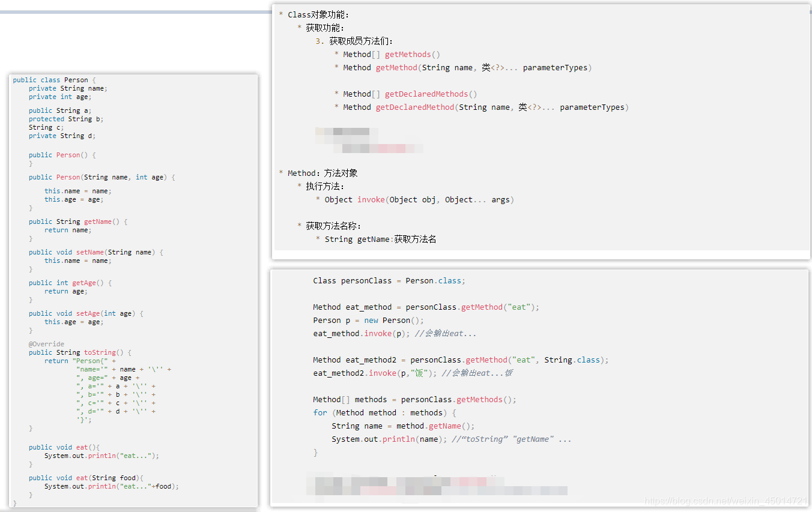Select the 'private String name;' field declaration
The width and height of the screenshot is (812, 512).
tap(68, 88)
